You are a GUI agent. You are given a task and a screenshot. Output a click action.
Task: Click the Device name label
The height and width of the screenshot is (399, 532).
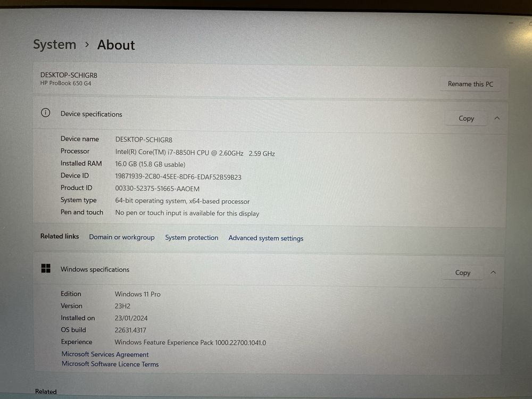[80, 139]
